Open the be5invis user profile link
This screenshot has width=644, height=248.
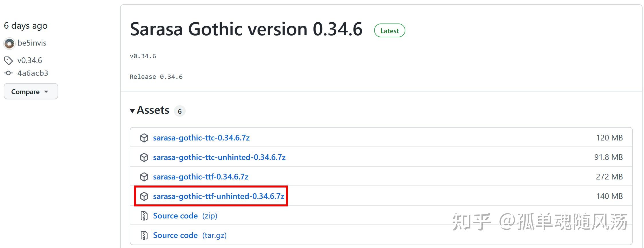point(32,43)
